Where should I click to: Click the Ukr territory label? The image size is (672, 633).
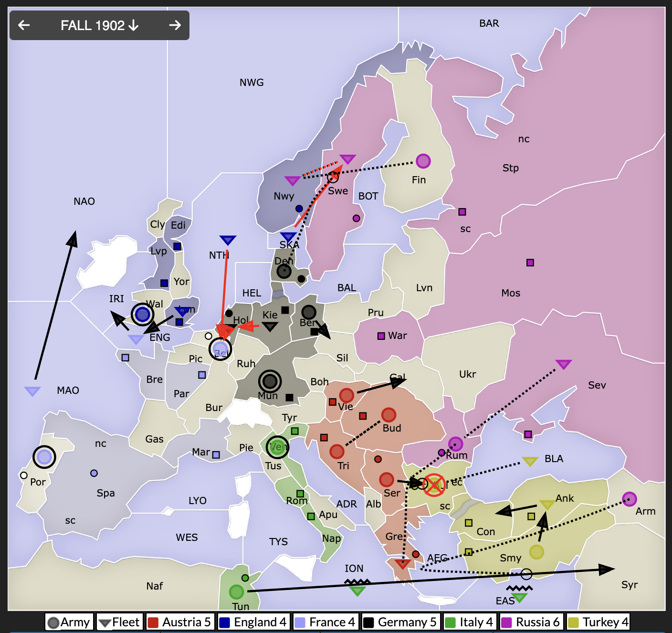(x=467, y=374)
